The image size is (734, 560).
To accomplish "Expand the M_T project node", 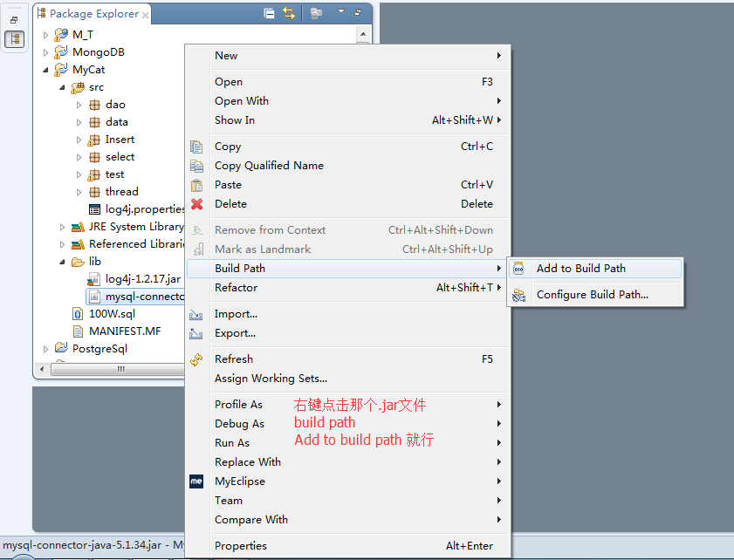I will 45,35.
